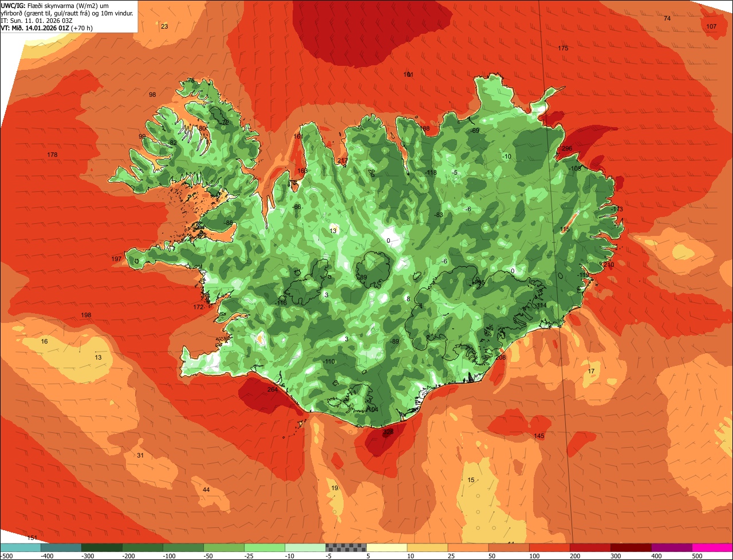Click the map value '8' in central Iceland
This screenshot has width=733, height=560.
point(408,299)
